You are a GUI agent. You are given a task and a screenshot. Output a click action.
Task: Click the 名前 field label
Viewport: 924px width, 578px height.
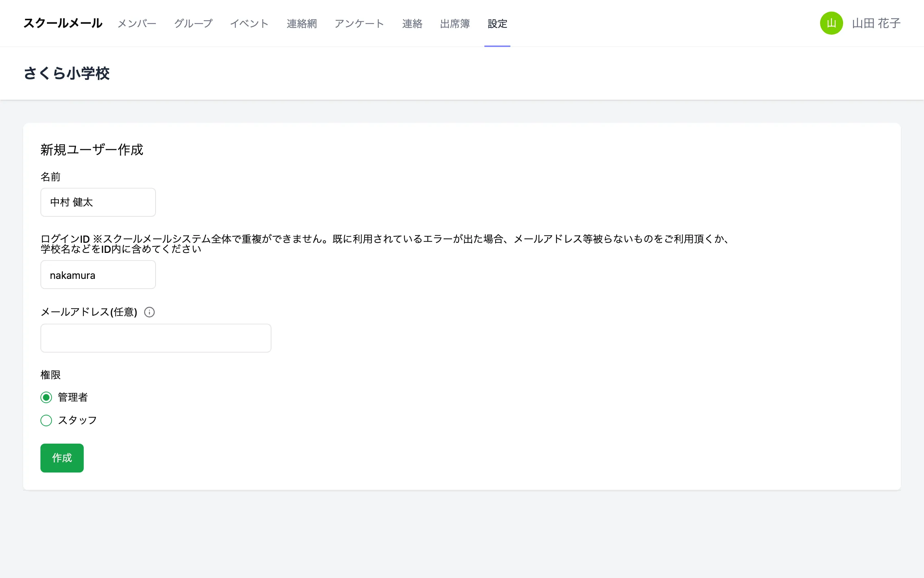tap(51, 177)
